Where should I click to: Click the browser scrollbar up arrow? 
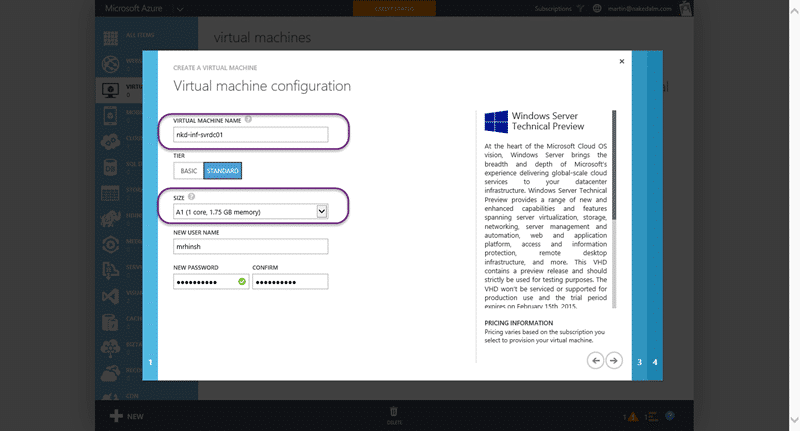794,11
